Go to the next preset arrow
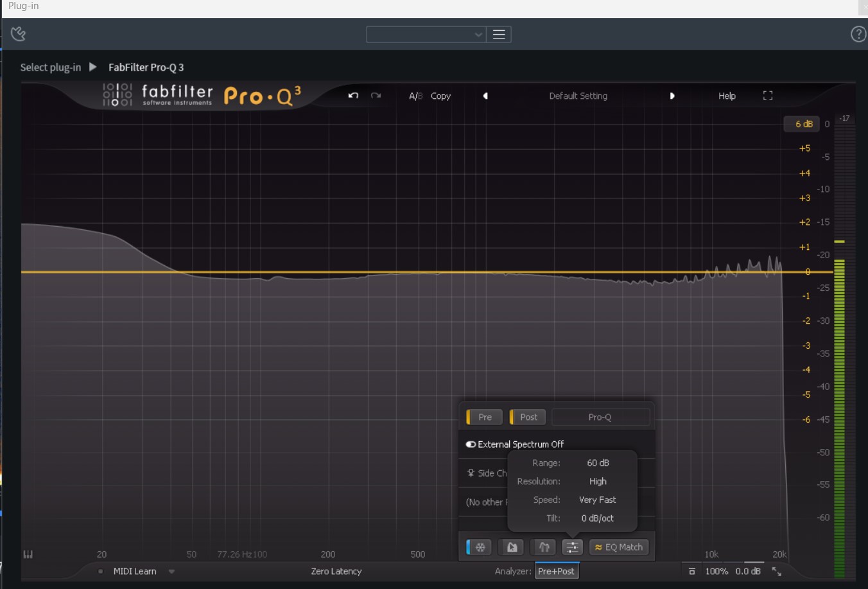Screen dimensions: 868x589 click(672, 96)
